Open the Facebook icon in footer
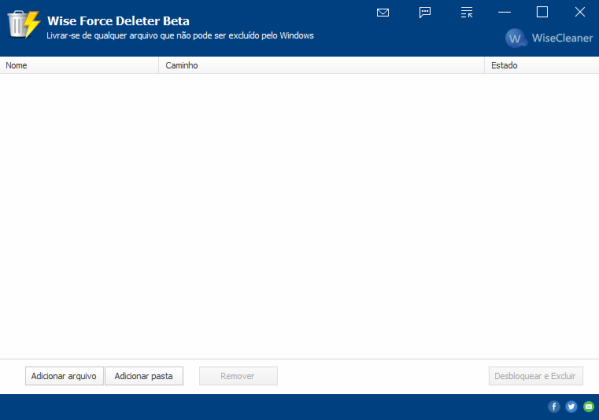Viewport: 599px width, 420px height. (554, 407)
